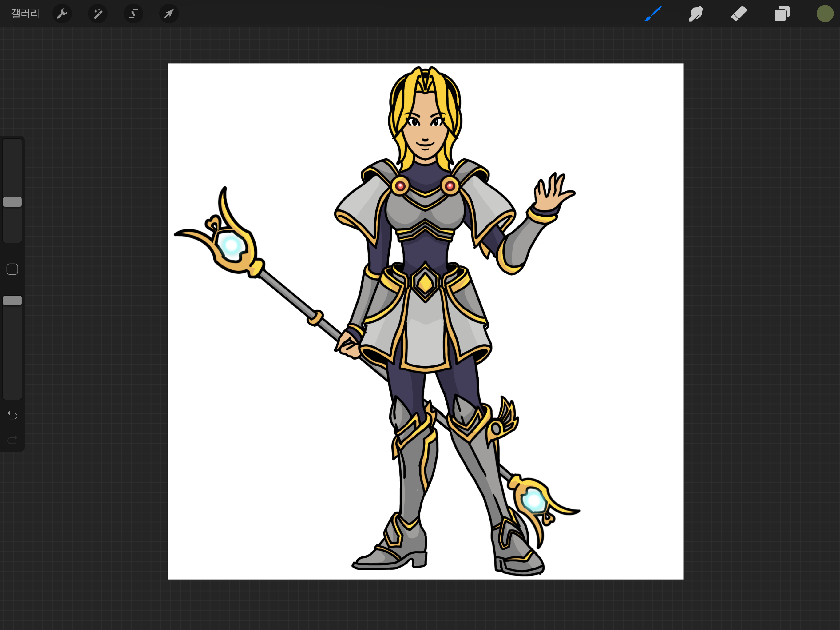Undo the last stroke
The height and width of the screenshot is (630, 840).
tap(12, 415)
